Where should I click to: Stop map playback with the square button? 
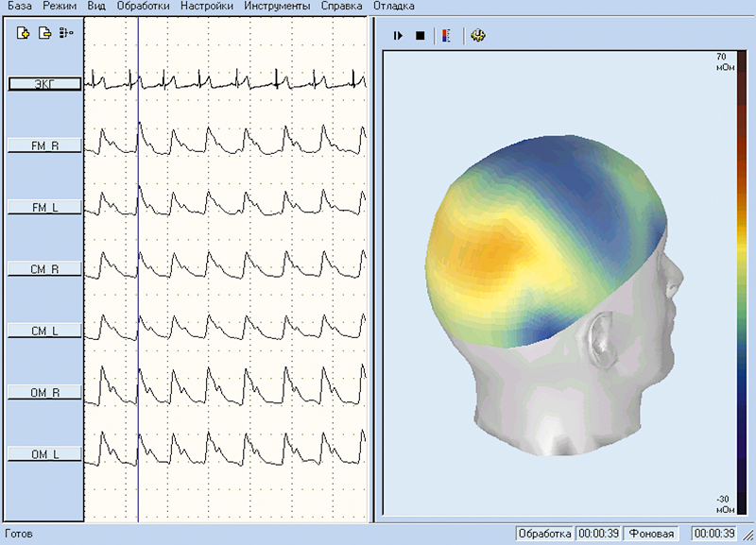point(421,36)
